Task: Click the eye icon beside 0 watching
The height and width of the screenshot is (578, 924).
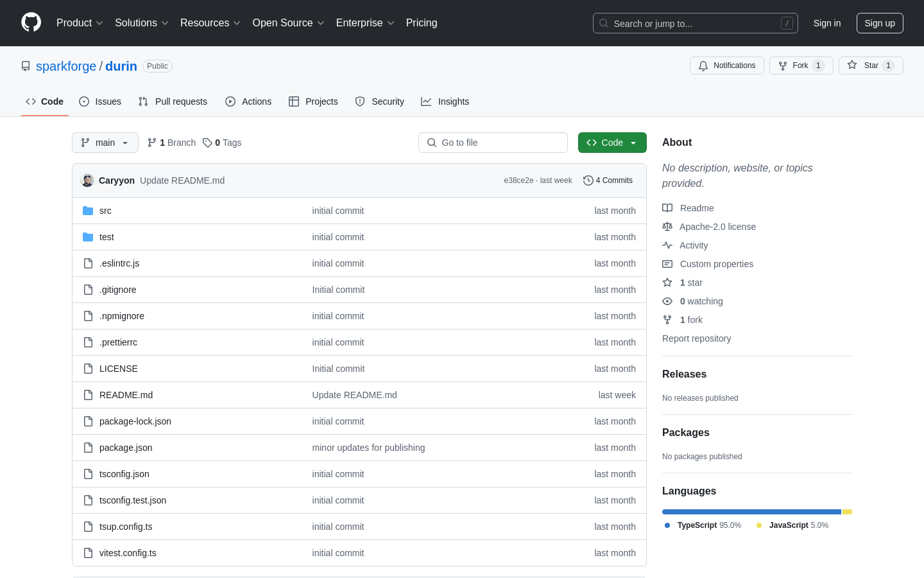Action: pyautogui.click(x=667, y=301)
